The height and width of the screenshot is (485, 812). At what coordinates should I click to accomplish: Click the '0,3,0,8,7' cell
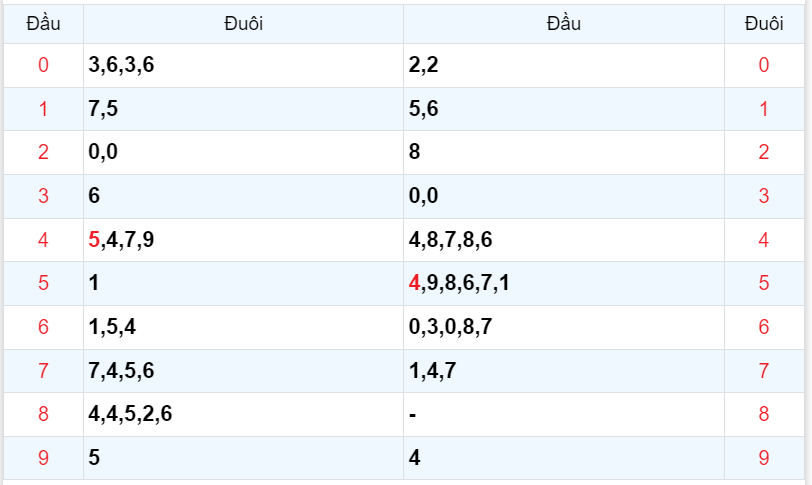(x=451, y=327)
